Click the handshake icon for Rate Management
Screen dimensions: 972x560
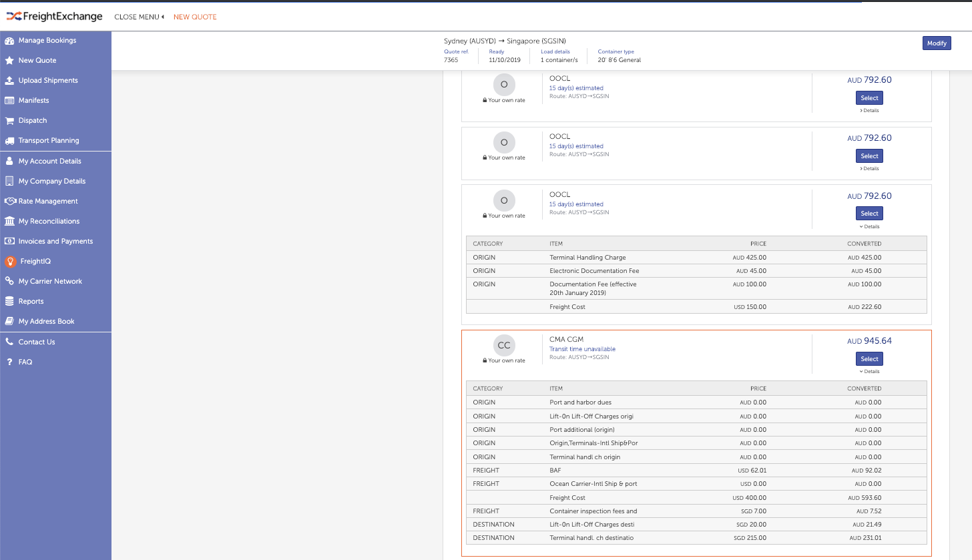click(10, 201)
